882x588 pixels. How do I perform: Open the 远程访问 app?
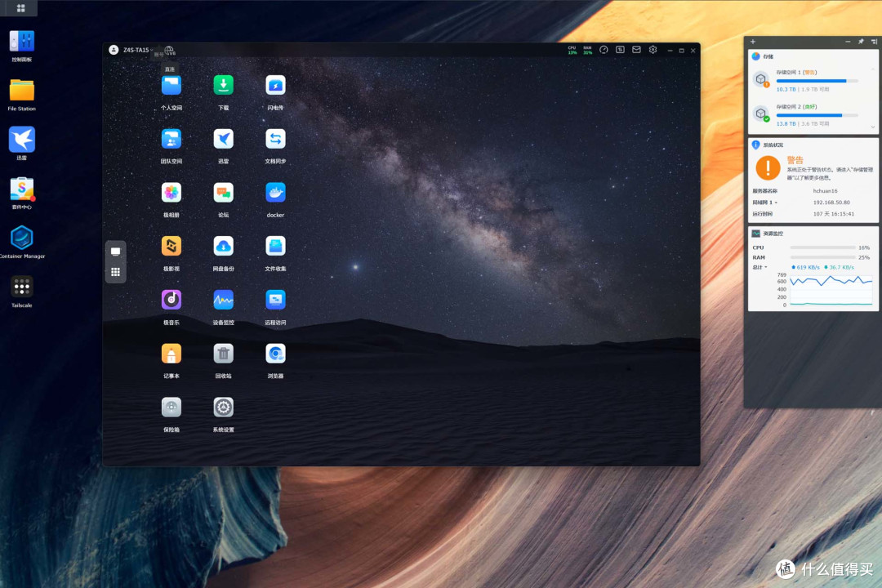tap(275, 300)
